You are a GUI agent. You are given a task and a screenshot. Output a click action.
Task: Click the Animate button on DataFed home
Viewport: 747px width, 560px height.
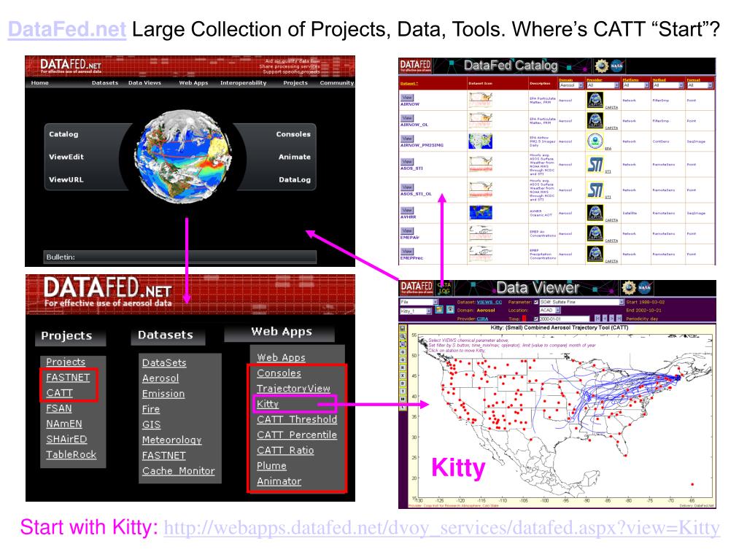(295, 157)
